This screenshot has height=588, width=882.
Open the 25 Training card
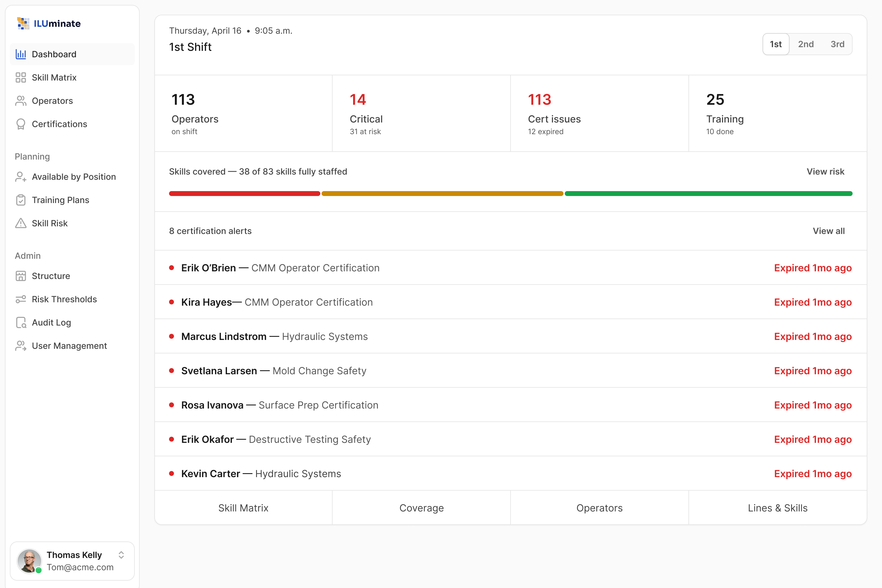(778, 113)
